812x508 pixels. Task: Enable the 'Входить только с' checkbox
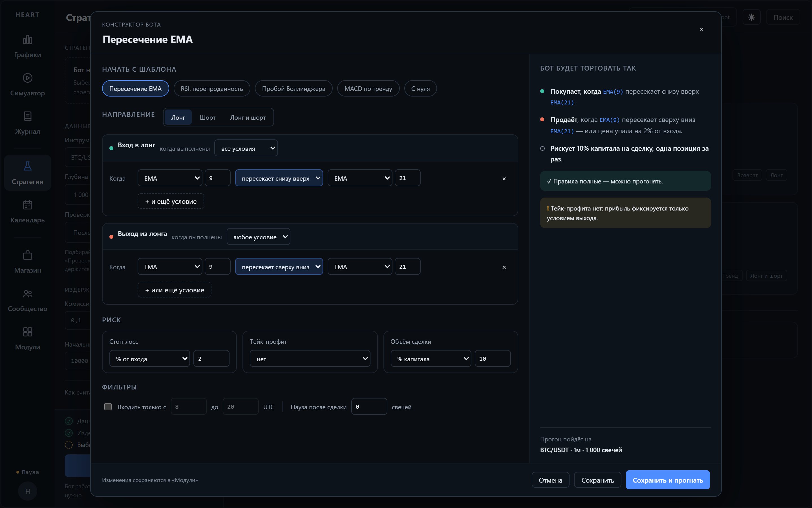[108, 407]
